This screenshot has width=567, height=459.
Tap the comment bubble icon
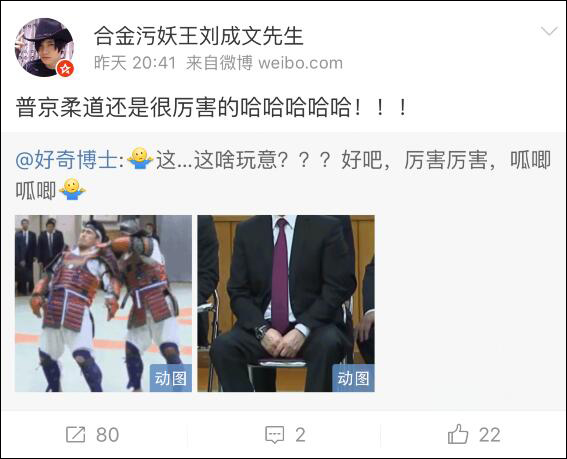(274, 434)
